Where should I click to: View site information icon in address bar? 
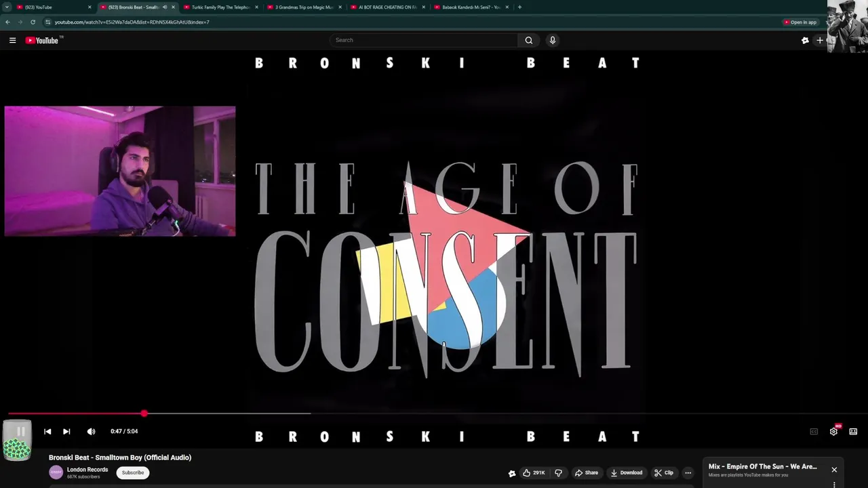pyautogui.click(x=47, y=22)
